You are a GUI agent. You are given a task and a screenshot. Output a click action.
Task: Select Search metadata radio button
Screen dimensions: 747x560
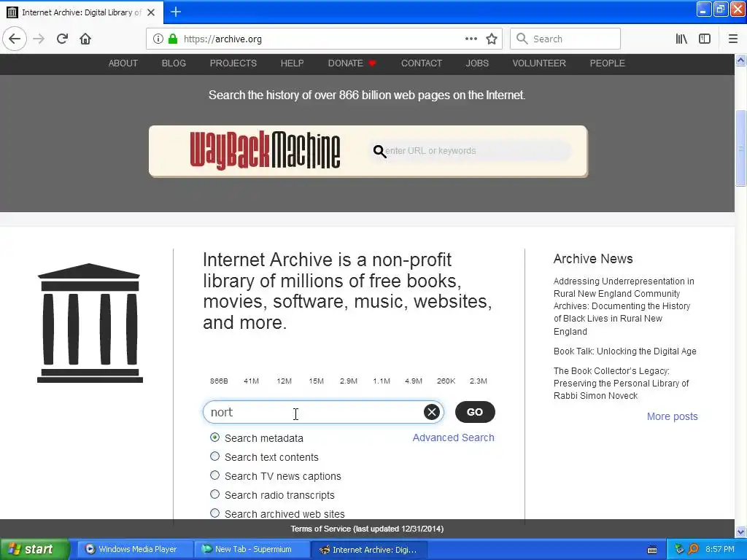[215, 437]
